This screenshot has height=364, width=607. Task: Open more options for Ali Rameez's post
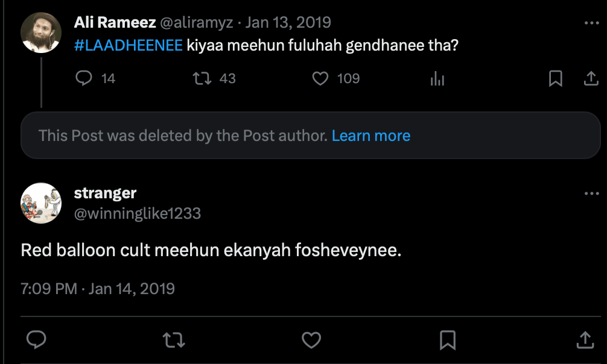point(591,24)
